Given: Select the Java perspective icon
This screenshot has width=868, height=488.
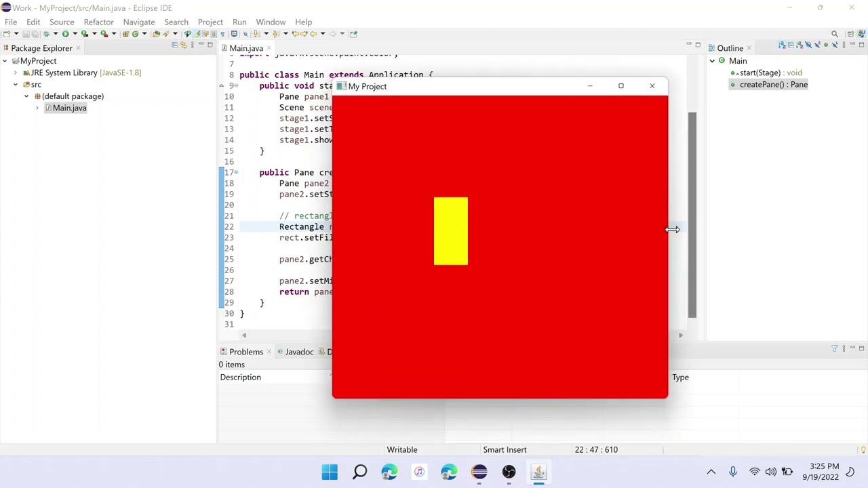Looking at the screenshot, I should point(861,34).
